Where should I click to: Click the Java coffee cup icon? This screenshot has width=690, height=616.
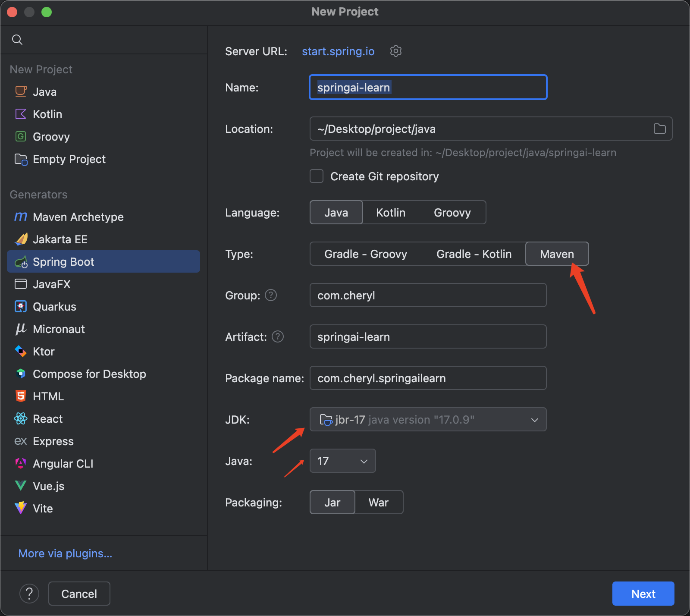(21, 91)
